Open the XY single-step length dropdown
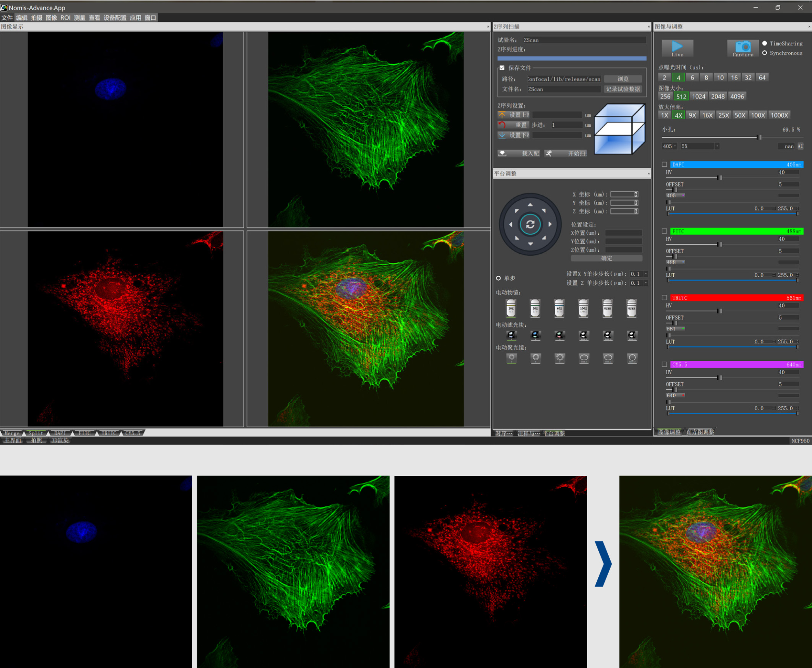The height and width of the screenshot is (668, 812). point(646,274)
